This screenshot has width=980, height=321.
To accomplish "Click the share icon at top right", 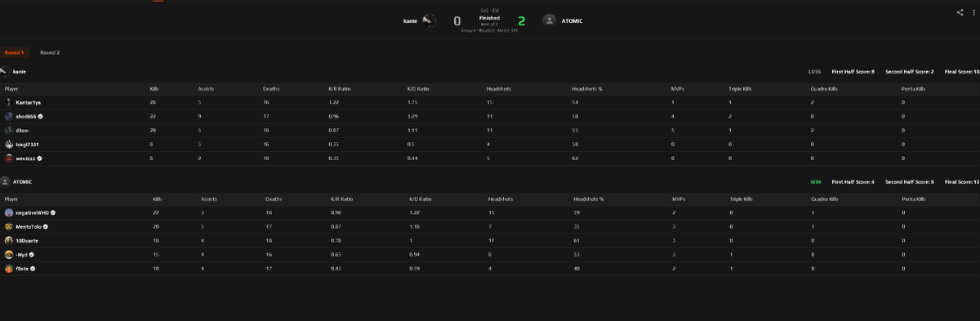I will tap(960, 12).
